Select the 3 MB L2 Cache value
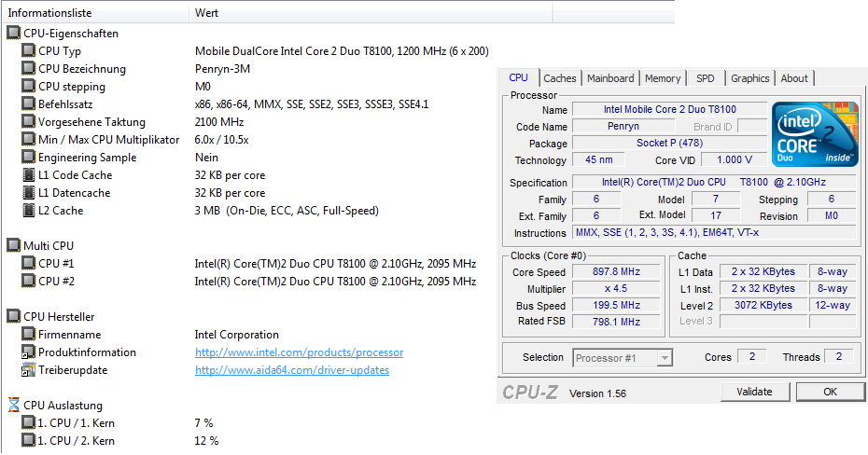Viewport: 868px width, 455px height. (287, 211)
